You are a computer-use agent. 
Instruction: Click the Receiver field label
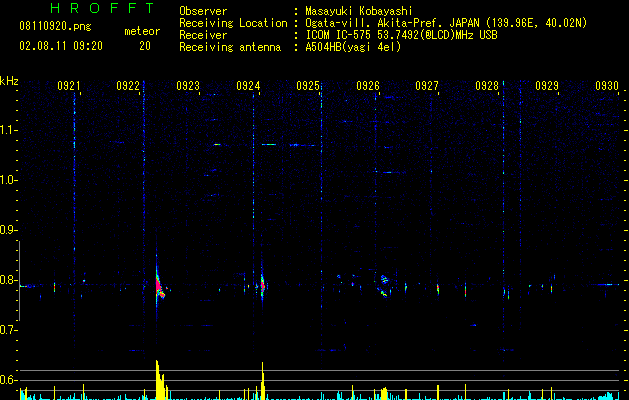click(203, 35)
